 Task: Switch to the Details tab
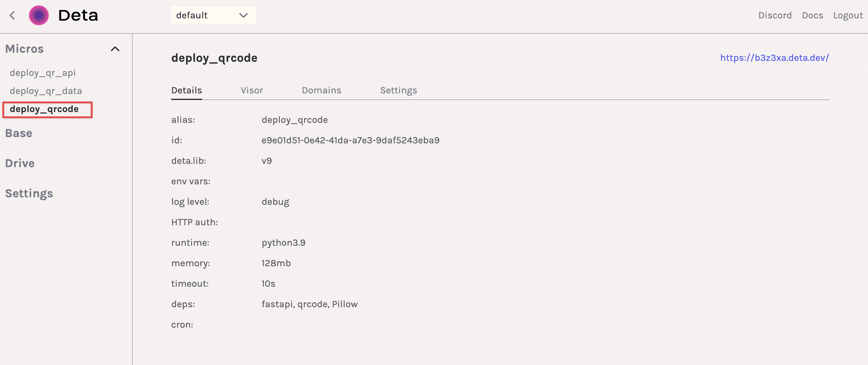pos(186,91)
